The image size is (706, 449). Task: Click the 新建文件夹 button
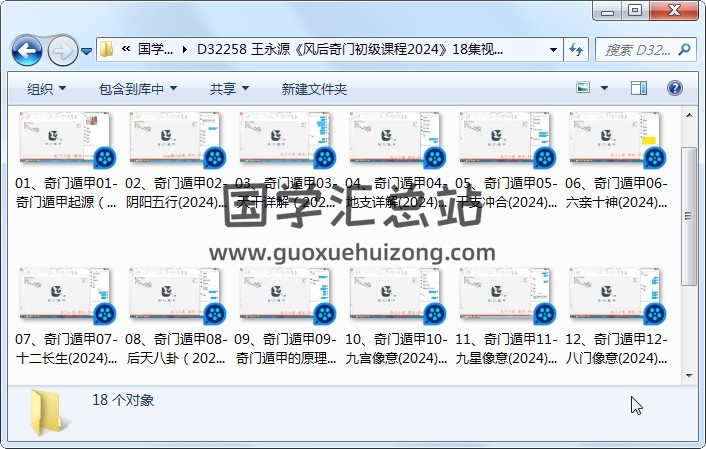314,89
